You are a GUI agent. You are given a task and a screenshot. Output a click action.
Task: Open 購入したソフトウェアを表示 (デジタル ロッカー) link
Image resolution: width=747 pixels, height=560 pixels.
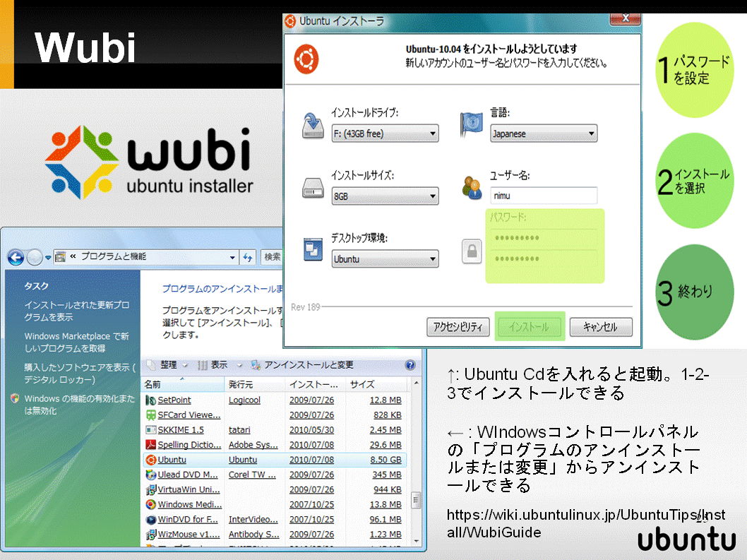point(80,374)
